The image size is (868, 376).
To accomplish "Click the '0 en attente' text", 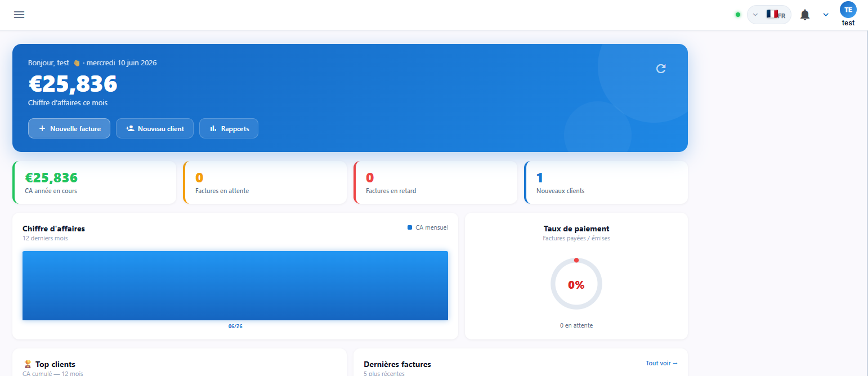I will 576,325.
